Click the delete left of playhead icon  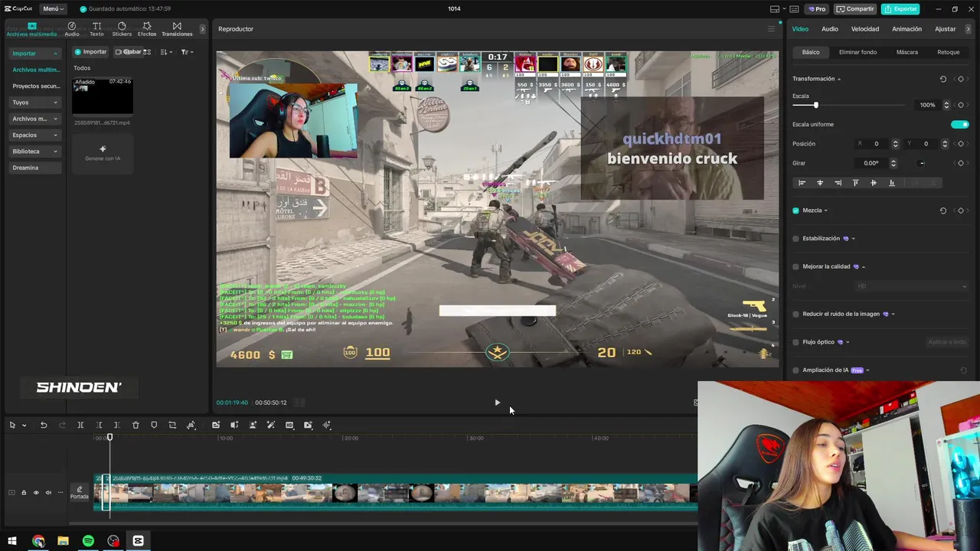click(x=99, y=425)
